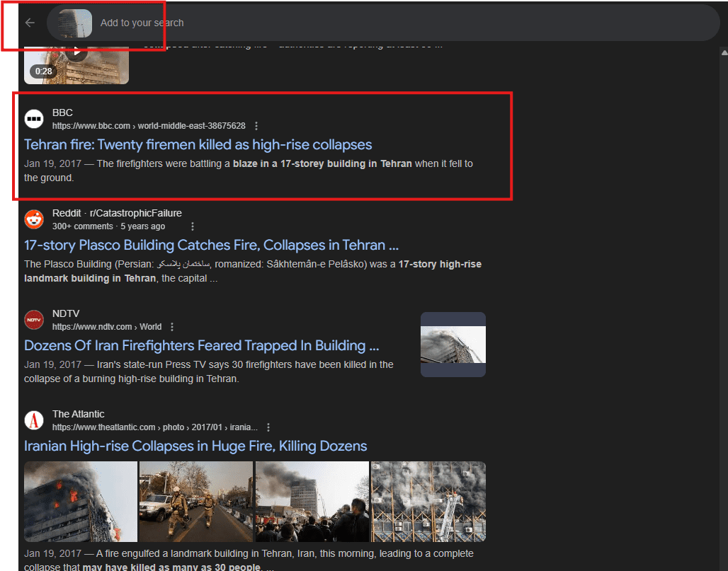Click the NDTV logo icon
The width and height of the screenshot is (728, 571).
pyautogui.click(x=34, y=320)
